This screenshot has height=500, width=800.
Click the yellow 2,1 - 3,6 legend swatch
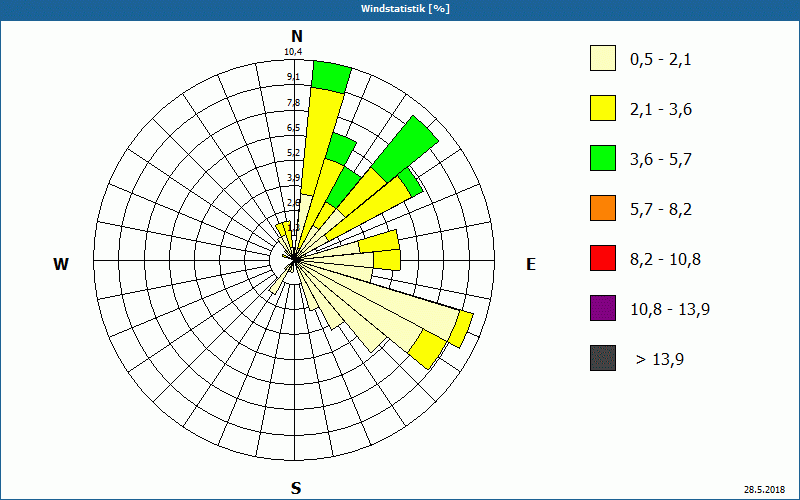(603, 108)
